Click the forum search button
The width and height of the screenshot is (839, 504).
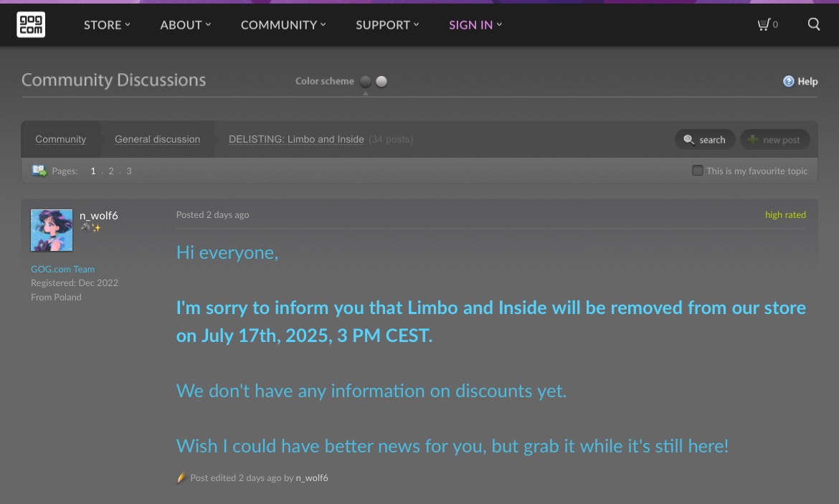705,140
